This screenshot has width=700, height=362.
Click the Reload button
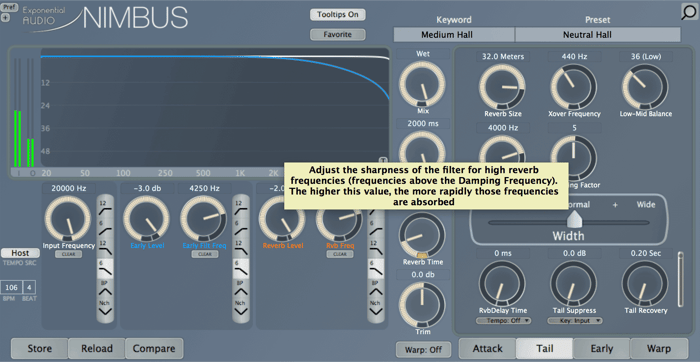click(97, 348)
